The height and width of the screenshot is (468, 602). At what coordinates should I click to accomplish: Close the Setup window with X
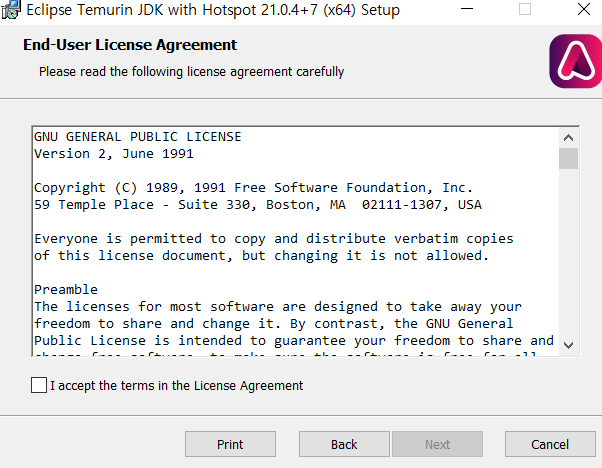click(584, 9)
